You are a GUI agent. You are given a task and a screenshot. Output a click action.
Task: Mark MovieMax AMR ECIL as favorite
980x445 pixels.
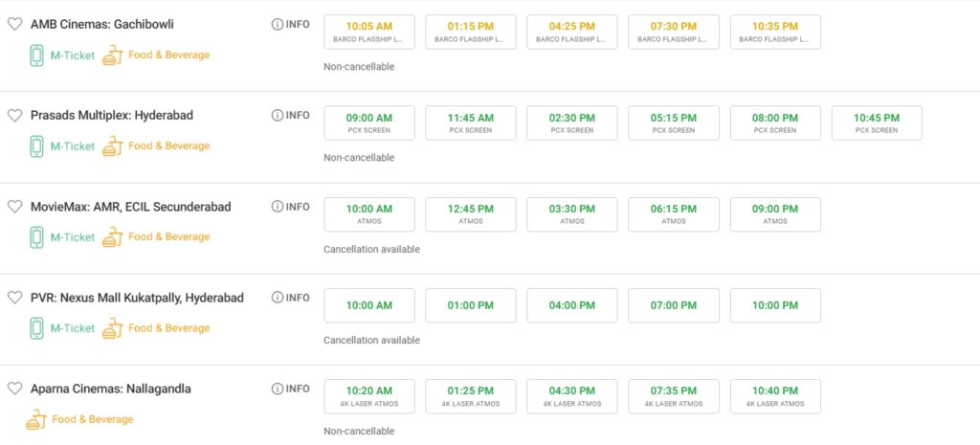click(14, 207)
